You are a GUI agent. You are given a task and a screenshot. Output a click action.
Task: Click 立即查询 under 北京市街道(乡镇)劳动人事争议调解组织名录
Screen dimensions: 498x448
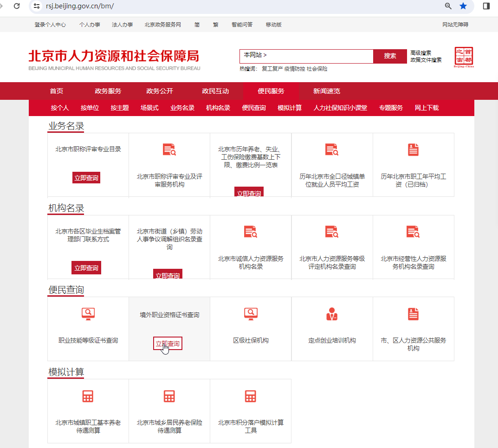pos(168,274)
